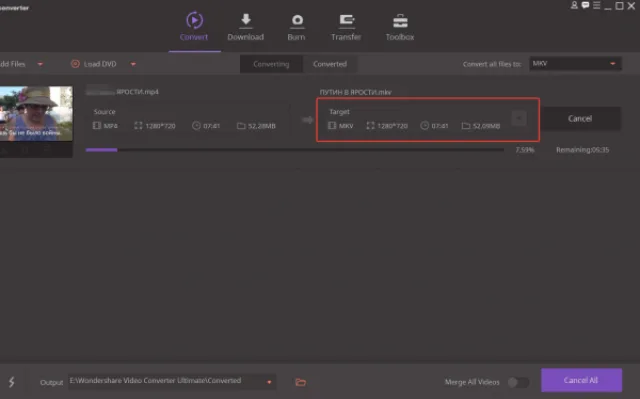Expand the Load DVD dropdown arrow
This screenshot has height=399, width=640.
coord(133,64)
